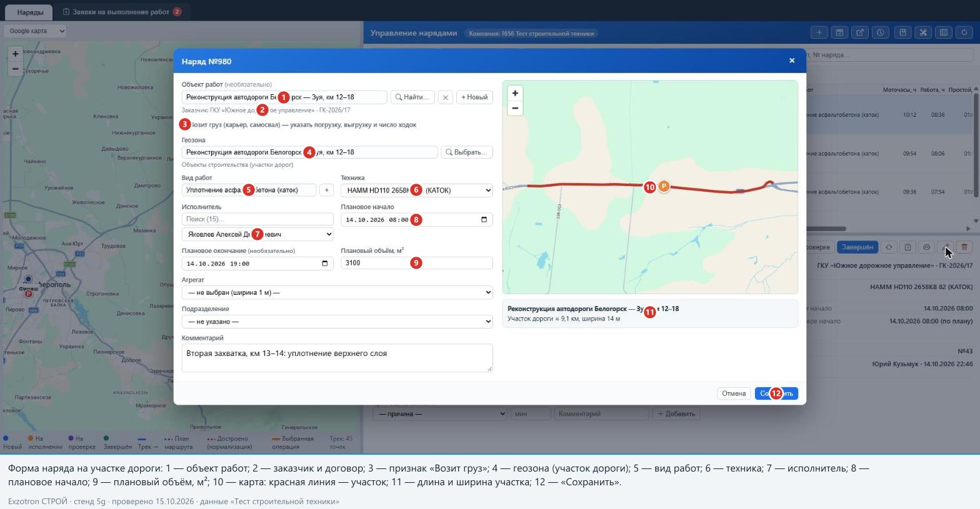The height and width of the screenshot is (509, 980).
Task: Click the 10:12 engine hours cell
Action: [x=909, y=115]
